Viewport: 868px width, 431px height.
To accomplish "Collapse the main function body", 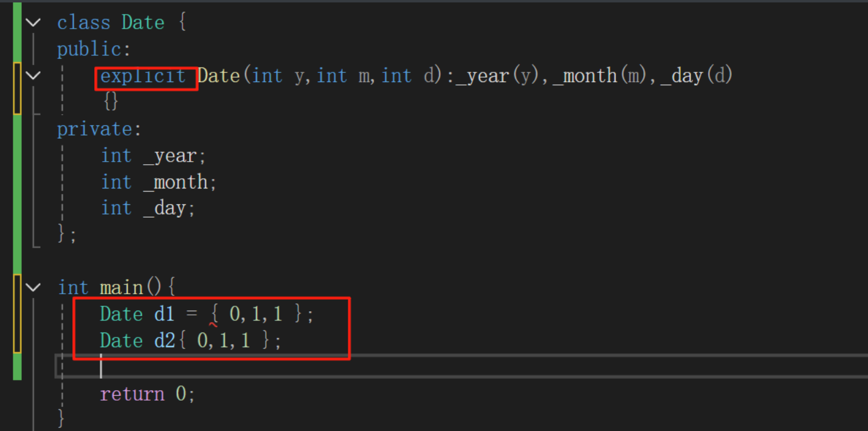I will [33, 287].
